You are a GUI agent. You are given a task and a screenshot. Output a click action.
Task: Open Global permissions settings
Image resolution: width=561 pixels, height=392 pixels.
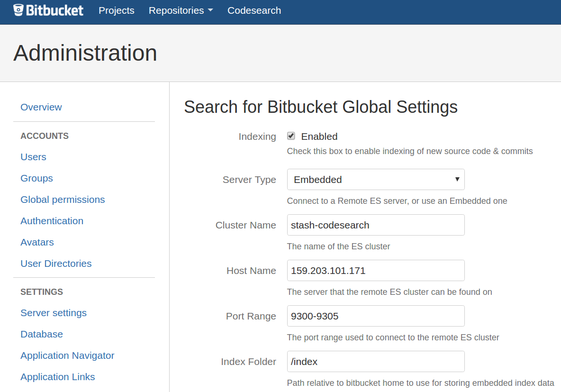(63, 200)
